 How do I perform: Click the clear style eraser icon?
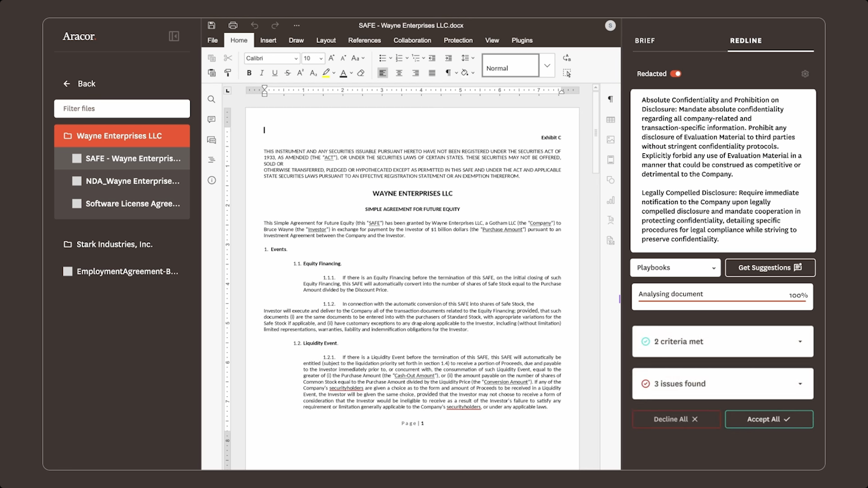(x=361, y=73)
